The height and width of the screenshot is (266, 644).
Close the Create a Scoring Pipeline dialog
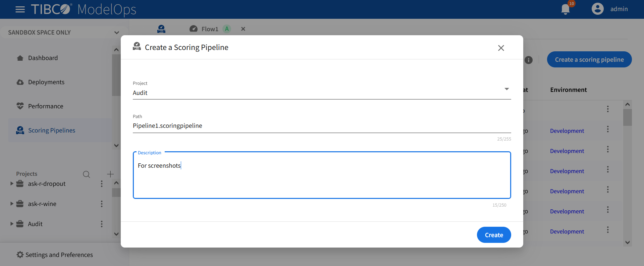501,48
